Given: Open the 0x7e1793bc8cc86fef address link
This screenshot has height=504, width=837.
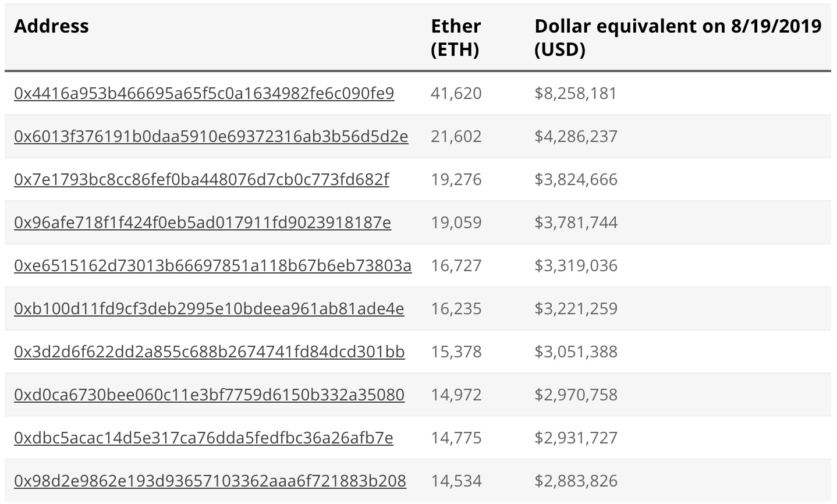Looking at the screenshot, I should [x=201, y=180].
